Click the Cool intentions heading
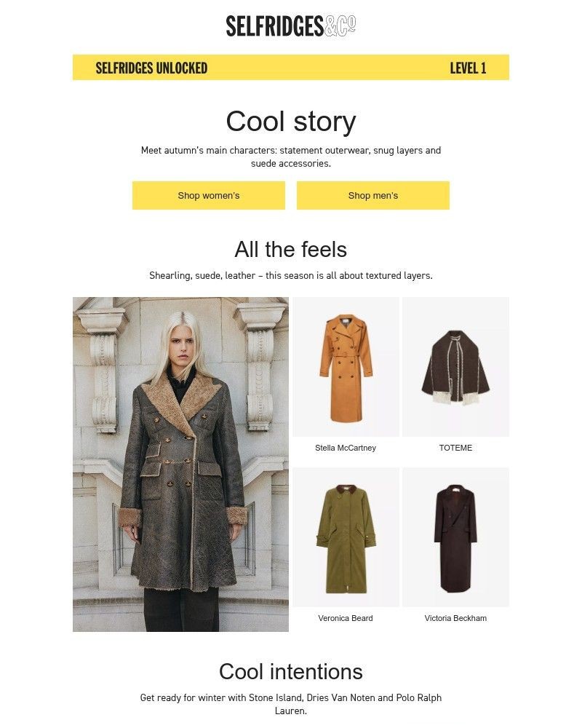This screenshot has height=728, width=582. coord(291,671)
